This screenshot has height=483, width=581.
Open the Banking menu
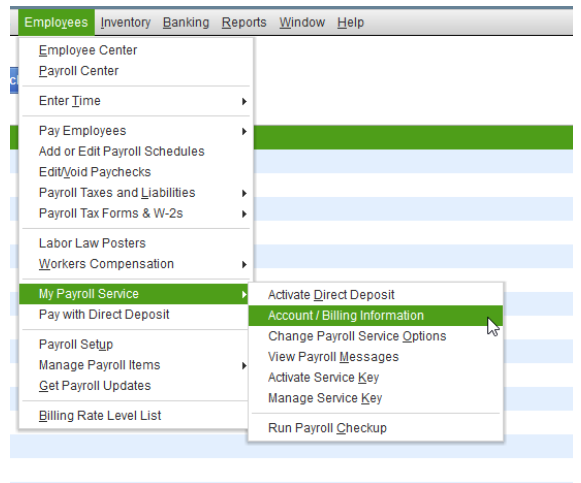click(186, 22)
